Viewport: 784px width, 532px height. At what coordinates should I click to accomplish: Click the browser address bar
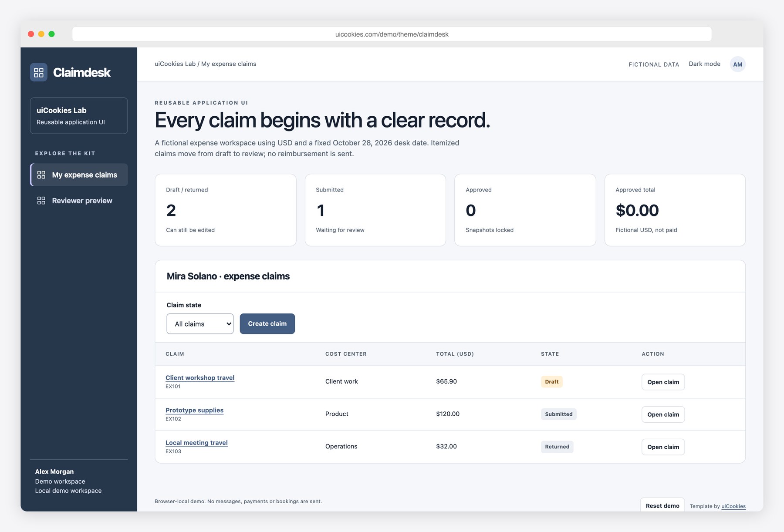point(392,34)
